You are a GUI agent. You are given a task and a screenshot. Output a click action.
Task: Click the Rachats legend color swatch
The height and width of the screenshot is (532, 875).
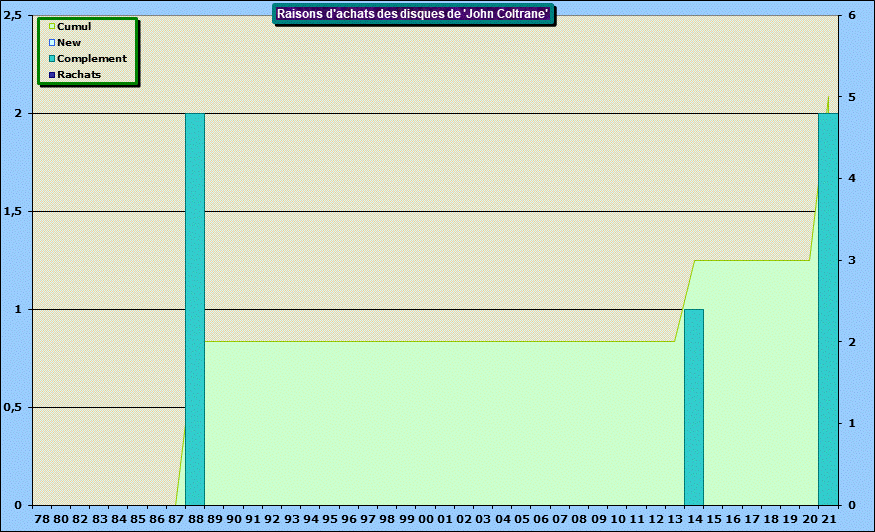(52, 74)
